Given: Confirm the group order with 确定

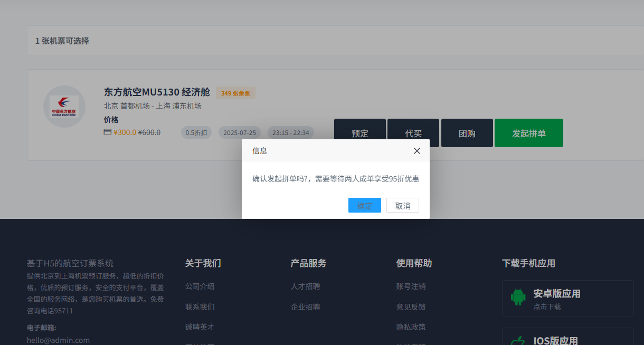Looking at the screenshot, I should (365, 205).
